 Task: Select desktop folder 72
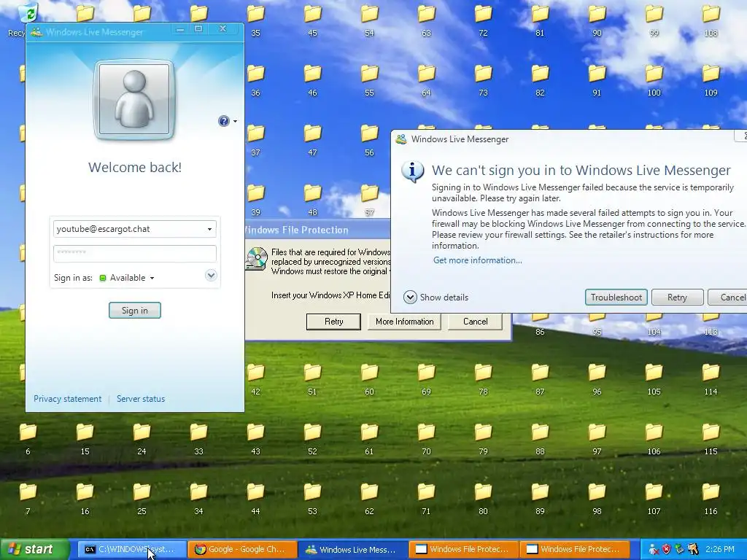(483, 20)
